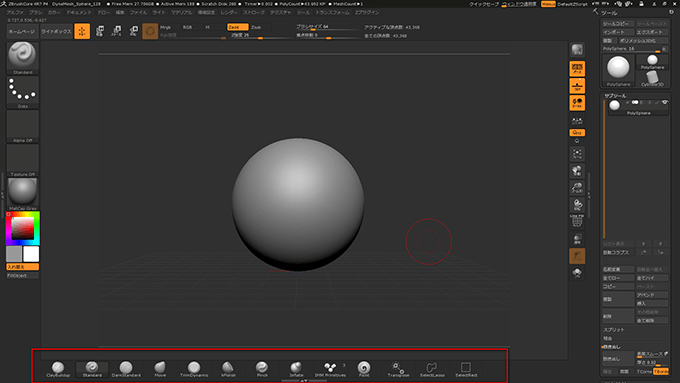This screenshot has height=383, width=680.
Task: Toggle the Mrgb mode button
Action: (x=167, y=27)
